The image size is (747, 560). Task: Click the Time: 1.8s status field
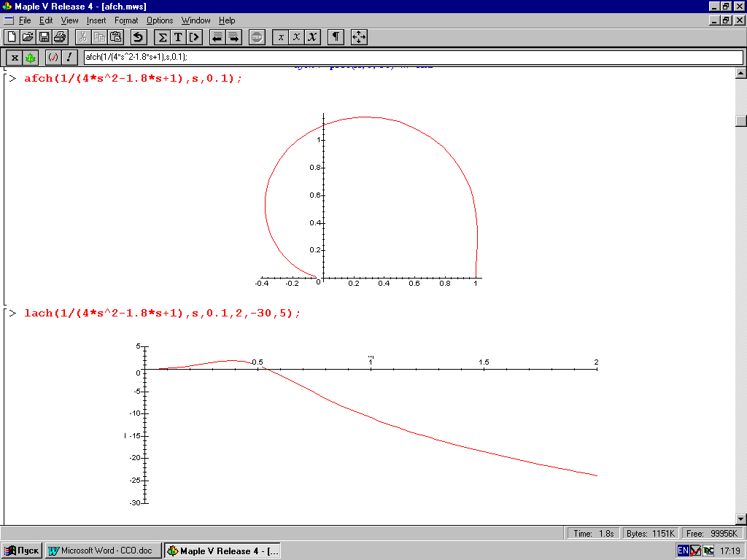594,533
